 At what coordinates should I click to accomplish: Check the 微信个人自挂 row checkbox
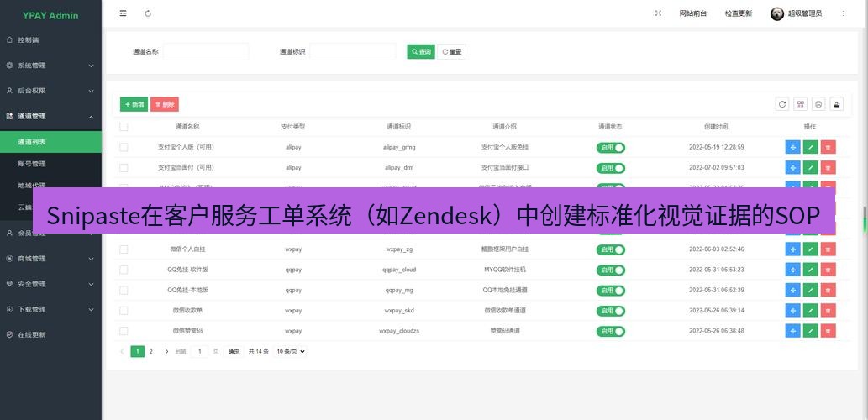124,249
